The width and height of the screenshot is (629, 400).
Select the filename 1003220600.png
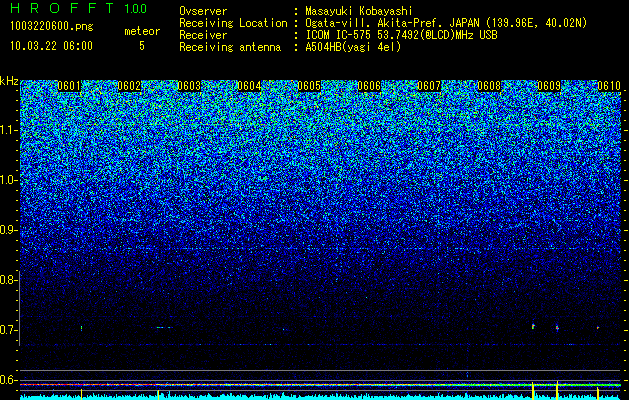[52, 26]
